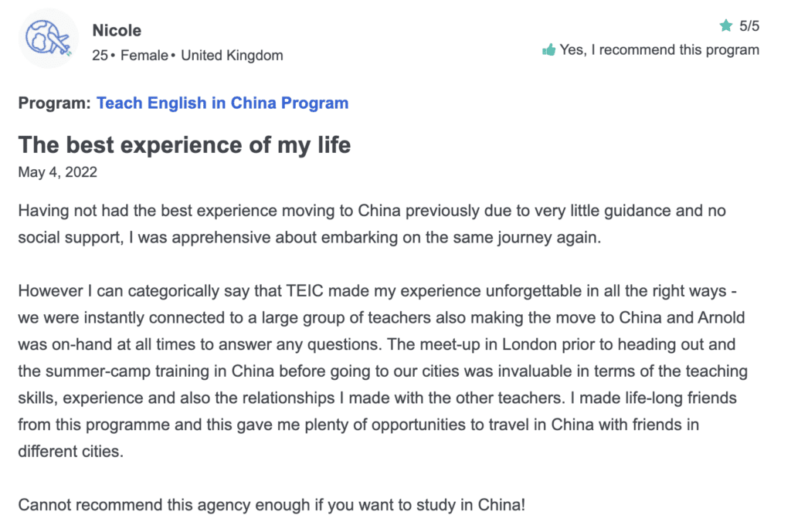The width and height of the screenshot is (791, 532).
Task: Click "Yes, I recommend this program" text
Action: click(660, 50)
